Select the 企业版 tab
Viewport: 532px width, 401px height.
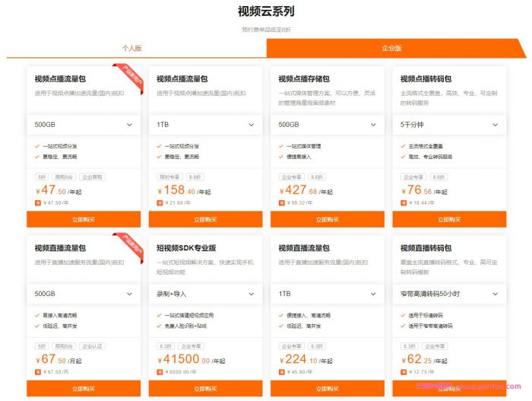point(391,48)
